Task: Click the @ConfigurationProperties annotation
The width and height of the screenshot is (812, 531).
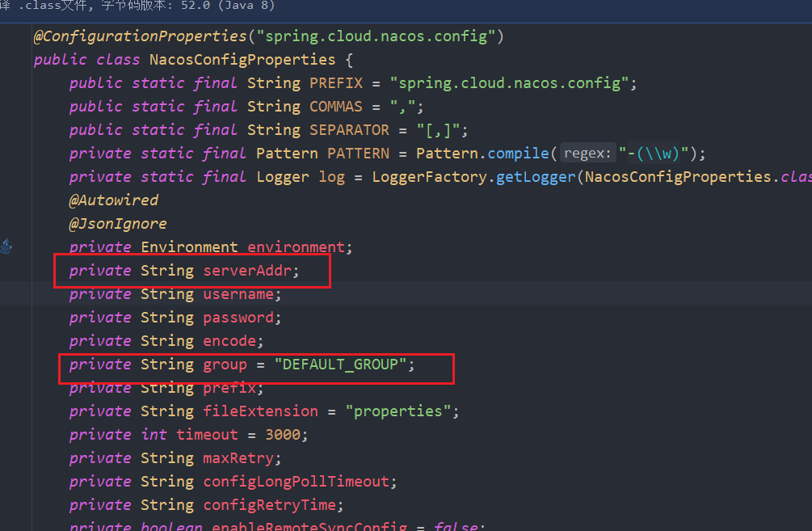Action: [x=141, y=36]
